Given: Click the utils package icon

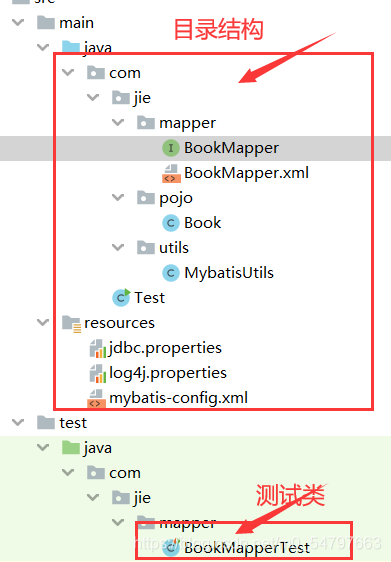Looking at the screenshot, I should click(146, 248).
